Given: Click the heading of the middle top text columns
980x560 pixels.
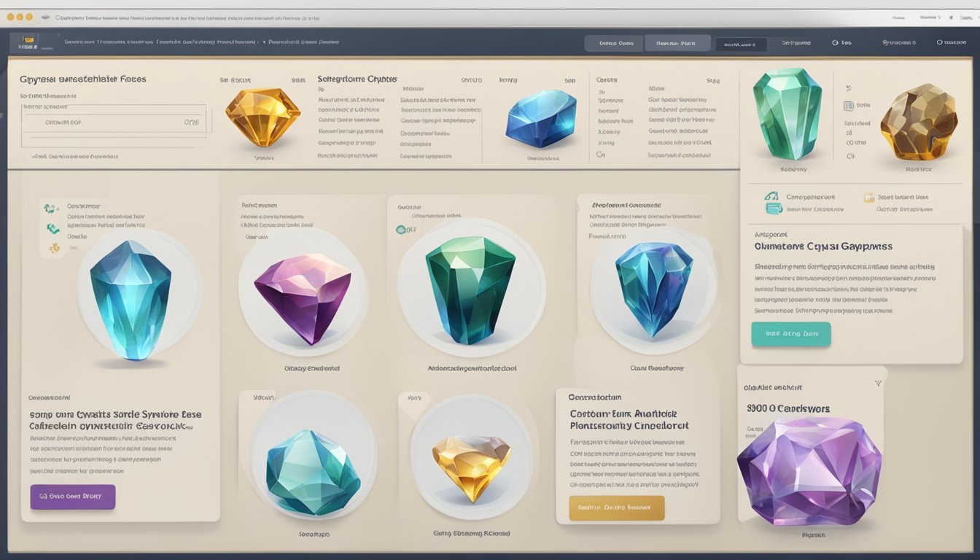Looking at the screenshot, I should pos(357,78).
